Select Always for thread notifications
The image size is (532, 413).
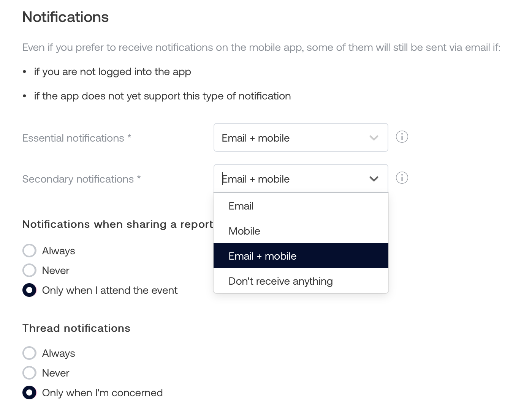click(30, 353)
